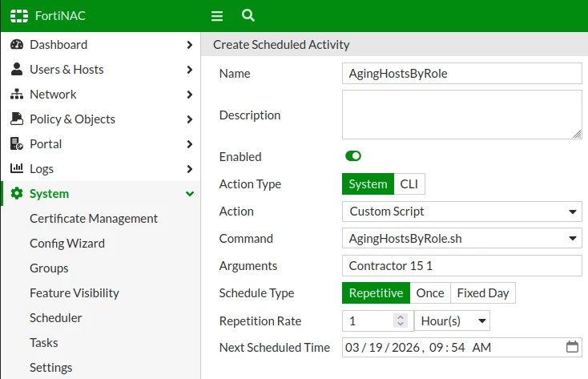Viewport: 588px width, 379px height.
Task: Click the System menu label
Action: (x=49, y=194)
